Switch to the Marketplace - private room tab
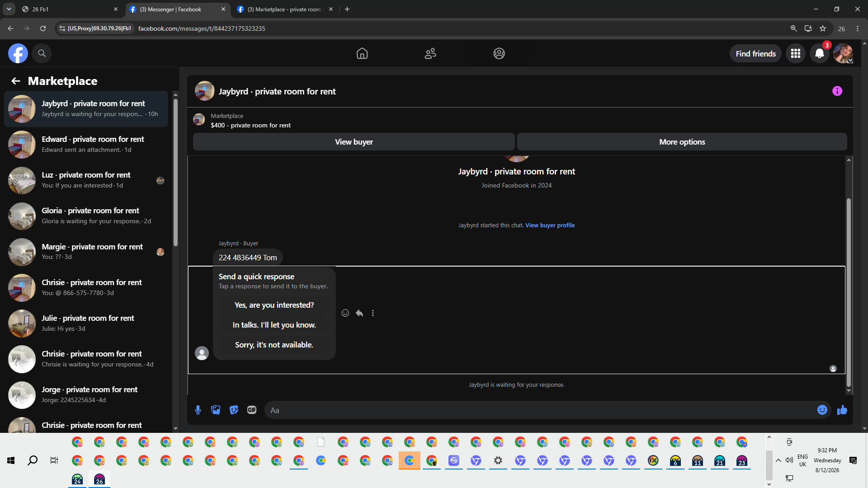 285,9
